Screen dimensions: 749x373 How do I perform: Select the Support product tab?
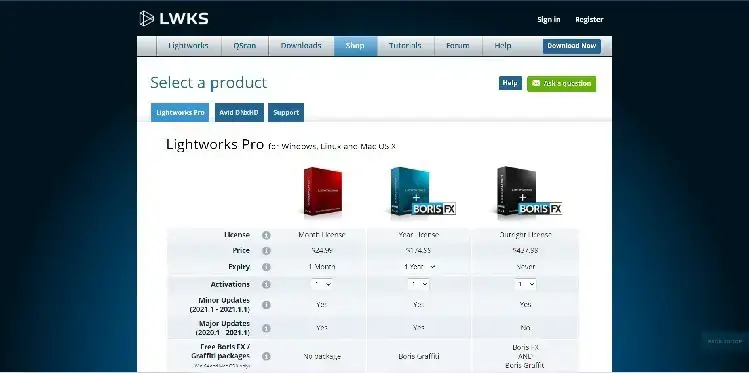click(286, 113)
